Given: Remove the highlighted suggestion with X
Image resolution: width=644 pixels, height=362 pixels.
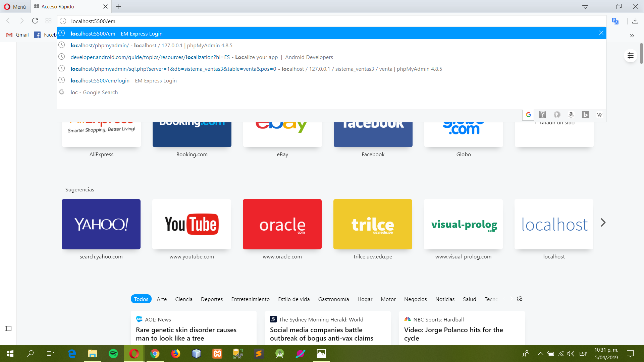Looking at the screenshot, I should click(601, 33).
